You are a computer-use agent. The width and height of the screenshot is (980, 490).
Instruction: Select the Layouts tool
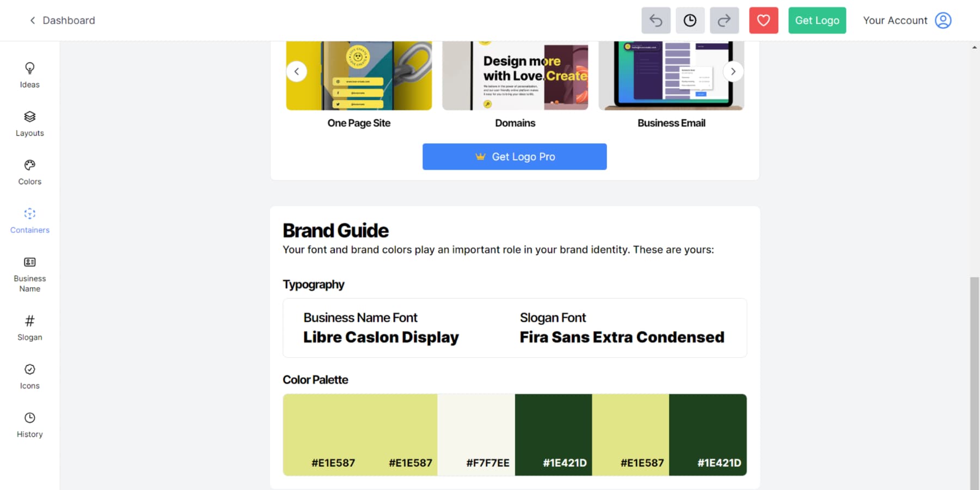[29, 123]
